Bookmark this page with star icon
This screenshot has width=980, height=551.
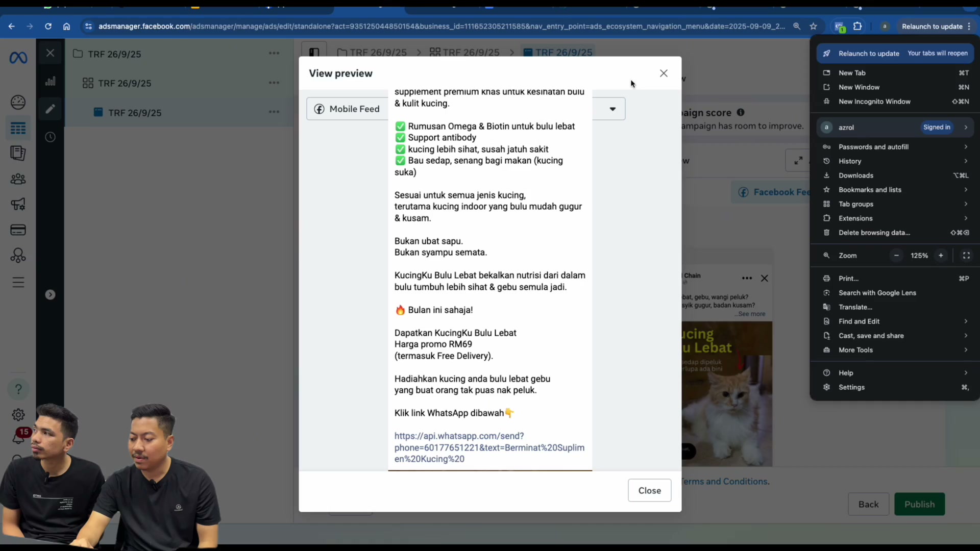click(814, 27)
